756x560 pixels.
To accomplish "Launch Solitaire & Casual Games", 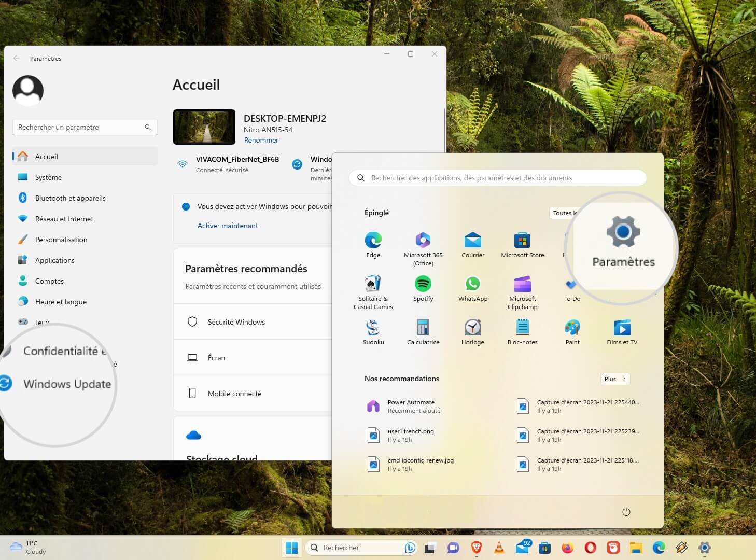I will [373, 292].
